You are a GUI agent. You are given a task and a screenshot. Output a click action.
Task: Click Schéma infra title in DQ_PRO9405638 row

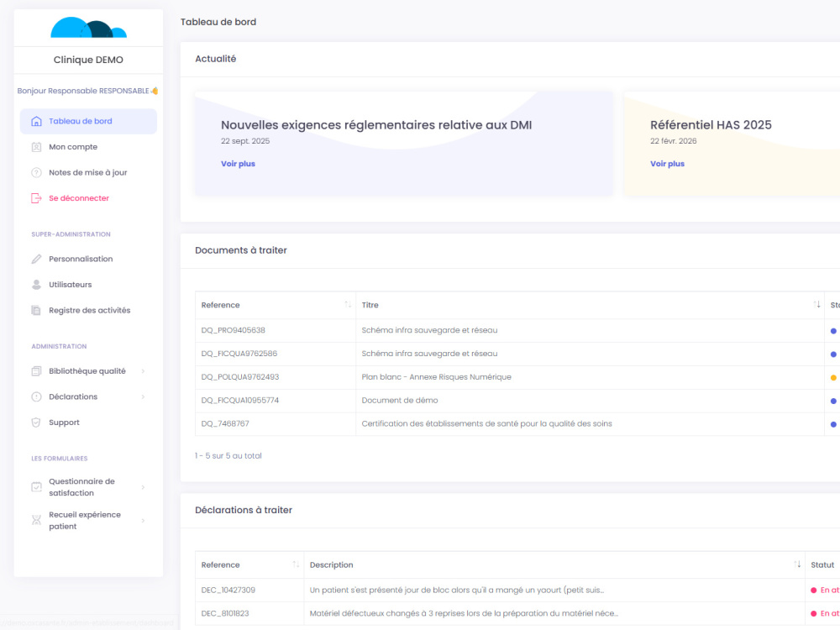[429, 330]
